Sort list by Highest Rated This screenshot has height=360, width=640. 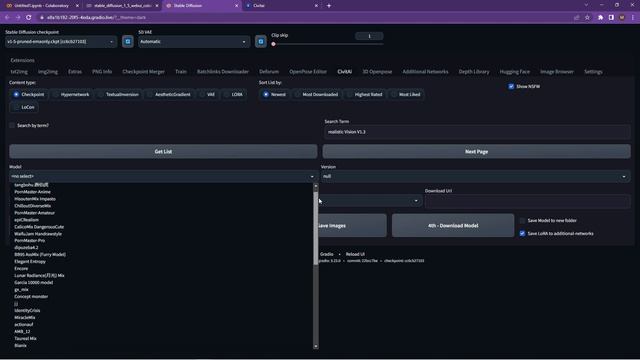click(365, 94)
